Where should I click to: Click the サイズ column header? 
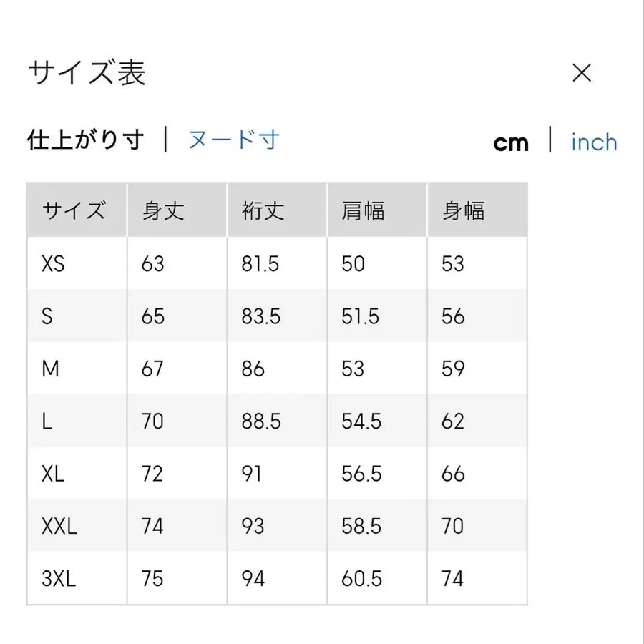75,210
